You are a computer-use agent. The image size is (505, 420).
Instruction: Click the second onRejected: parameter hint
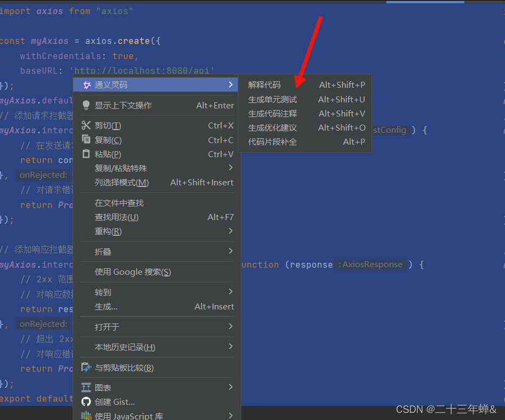tap(43, 324)
